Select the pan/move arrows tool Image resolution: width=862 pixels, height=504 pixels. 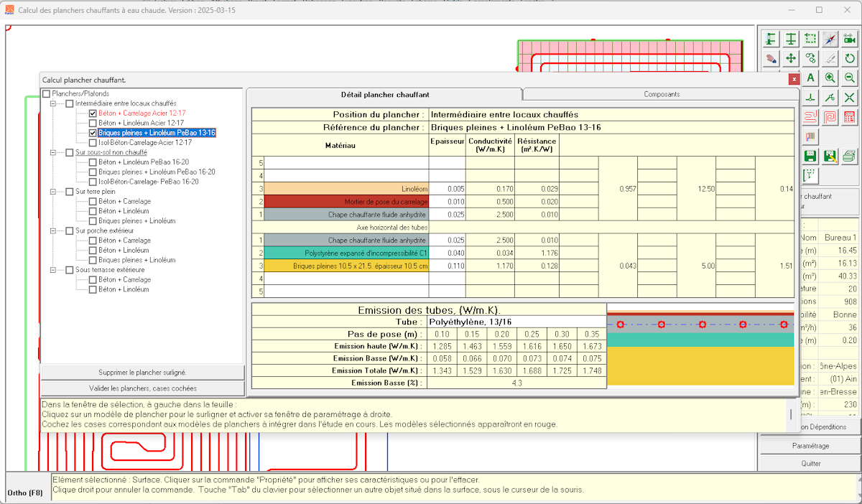(790, 58)
